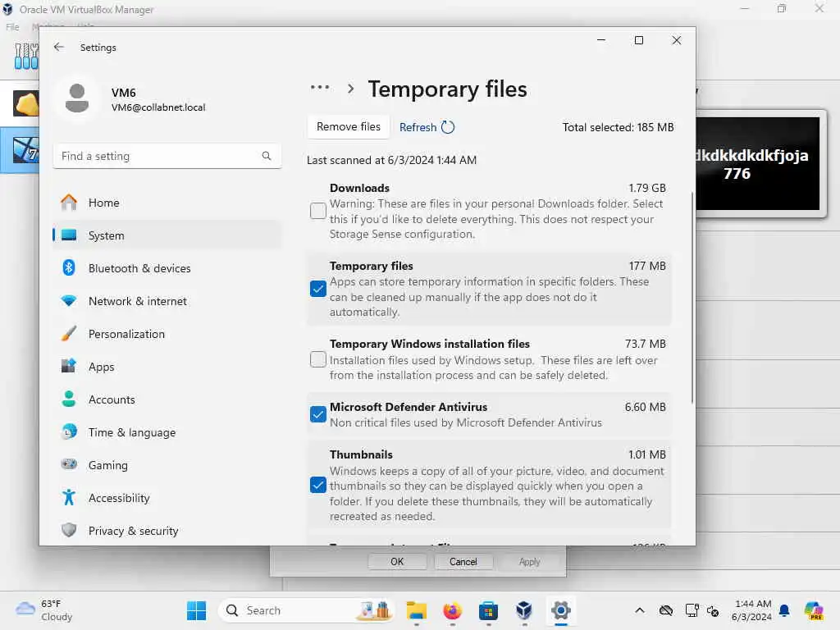The image size is (840, 630).
Task: Open the weather widget 63°F Cloudy
Action: pos(44,610)
